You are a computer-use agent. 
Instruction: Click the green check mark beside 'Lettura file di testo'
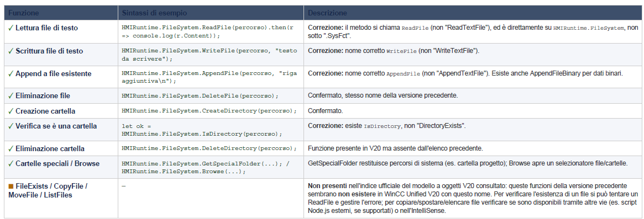11,28
